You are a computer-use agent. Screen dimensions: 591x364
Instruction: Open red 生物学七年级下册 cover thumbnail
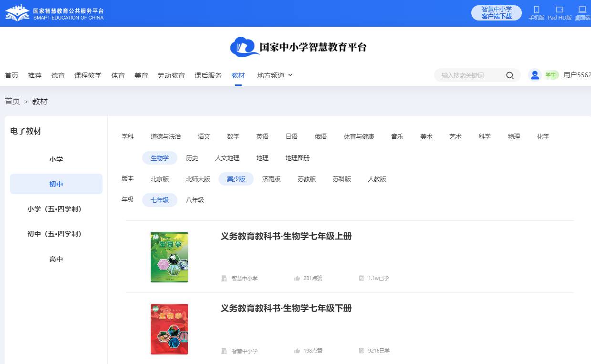click(169, 329)
